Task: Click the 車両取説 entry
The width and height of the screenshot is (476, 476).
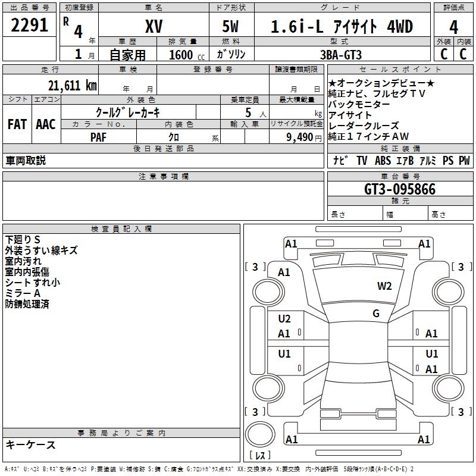Action: tap(26, 160)
